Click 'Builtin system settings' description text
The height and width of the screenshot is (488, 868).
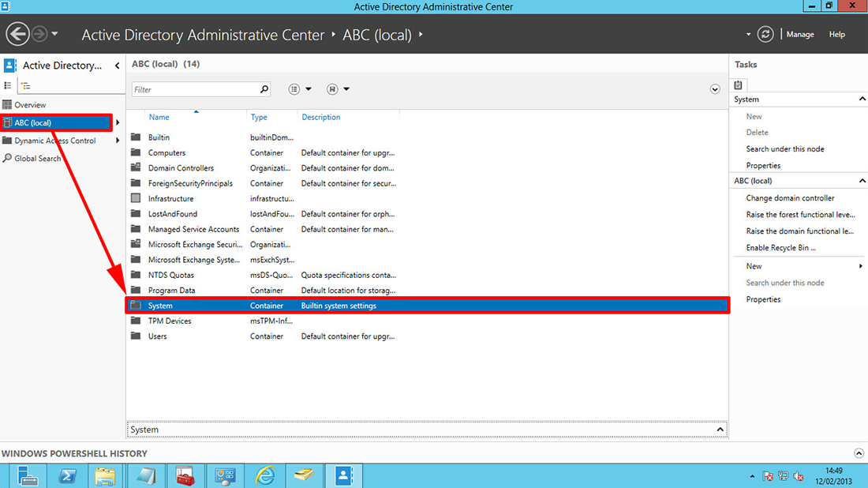(339, 306)
